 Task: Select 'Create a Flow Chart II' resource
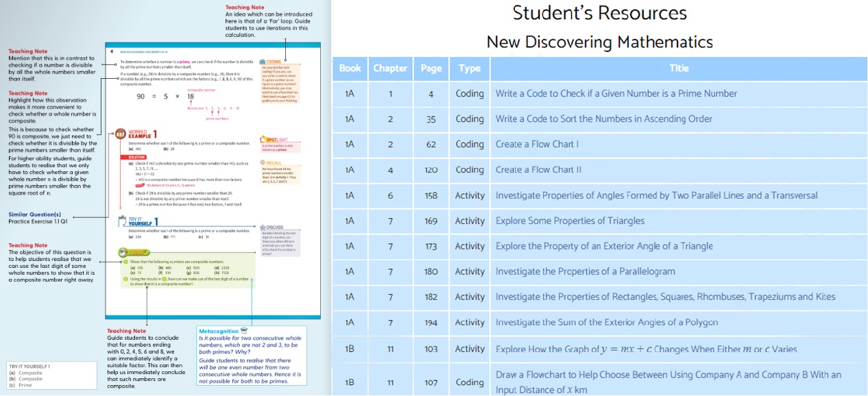[538, 170]
